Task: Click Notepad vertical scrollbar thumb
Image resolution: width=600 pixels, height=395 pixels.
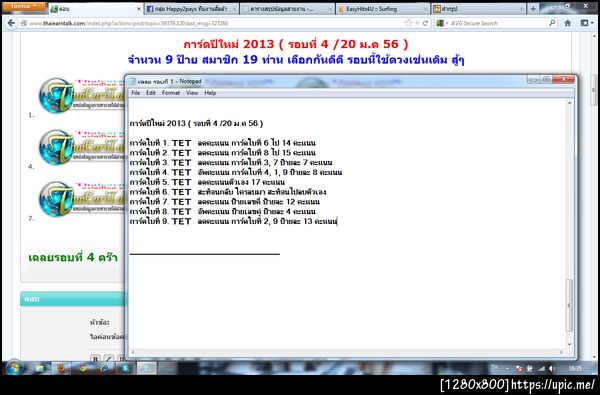Action: tap(569, 305)
